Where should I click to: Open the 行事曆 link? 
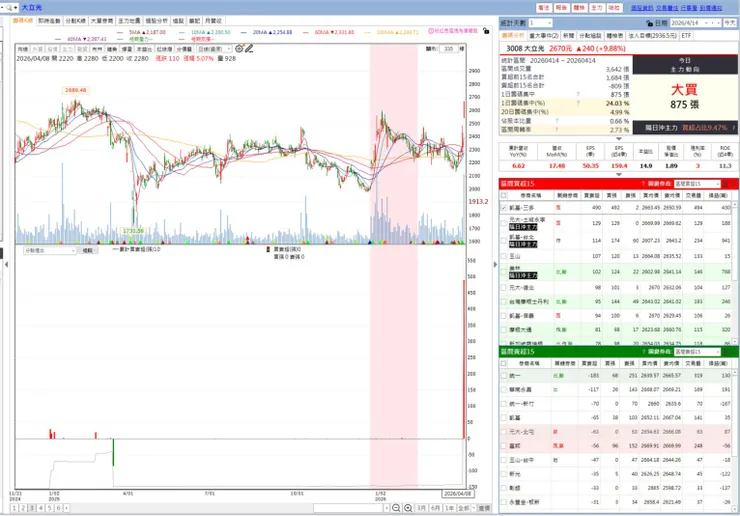(x=689, y=8)
